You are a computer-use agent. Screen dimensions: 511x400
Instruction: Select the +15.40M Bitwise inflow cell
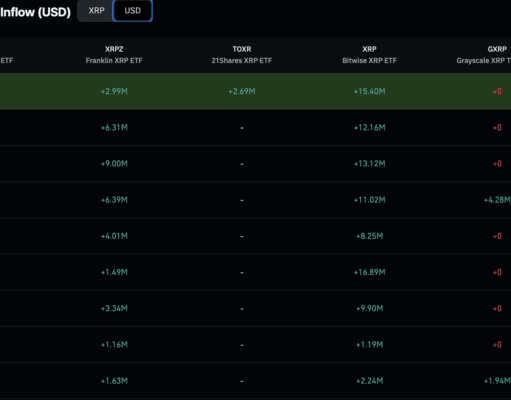tap(369, 91)
